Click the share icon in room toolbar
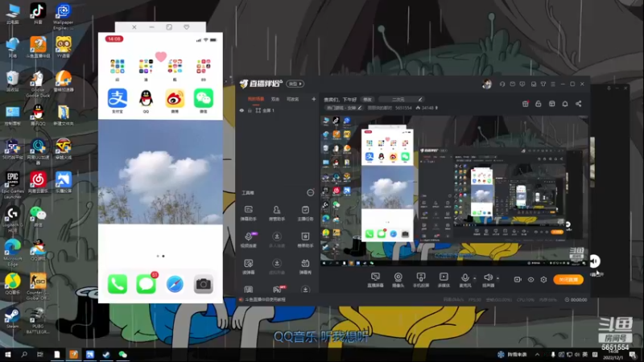The width and height of the screenshot is (644, 362). (x=578, y=104)
